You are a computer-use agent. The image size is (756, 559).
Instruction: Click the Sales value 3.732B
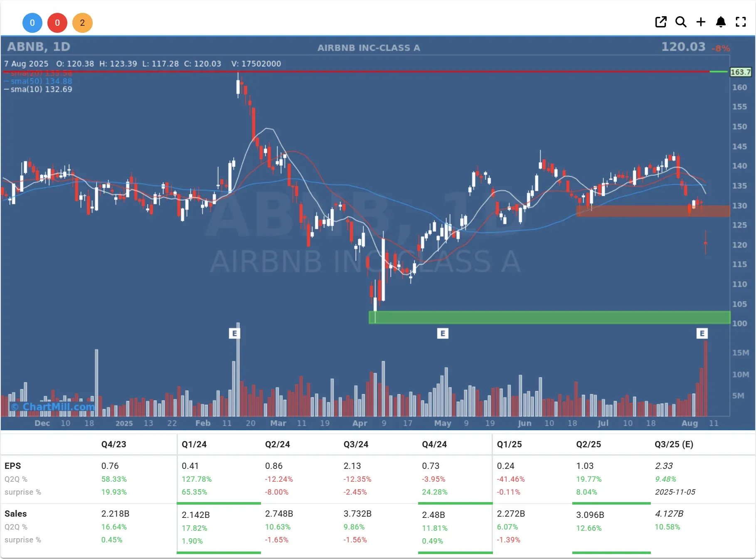tap(357, 514)
